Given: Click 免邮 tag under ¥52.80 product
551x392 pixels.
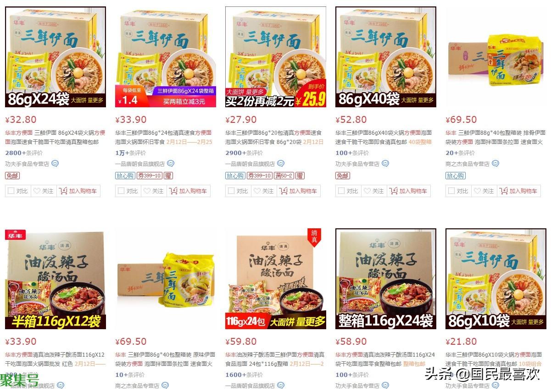Looking at the screenshot, I should coord(343,176).
